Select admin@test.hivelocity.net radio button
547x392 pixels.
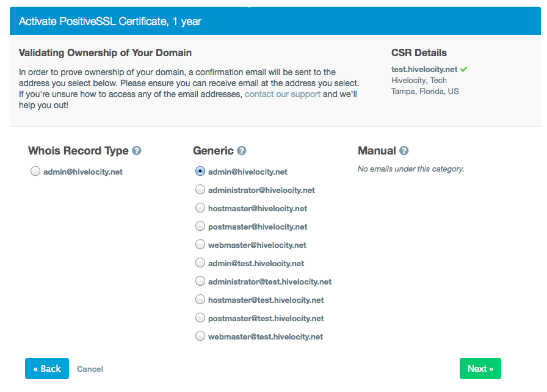click(x=200, y=263)
